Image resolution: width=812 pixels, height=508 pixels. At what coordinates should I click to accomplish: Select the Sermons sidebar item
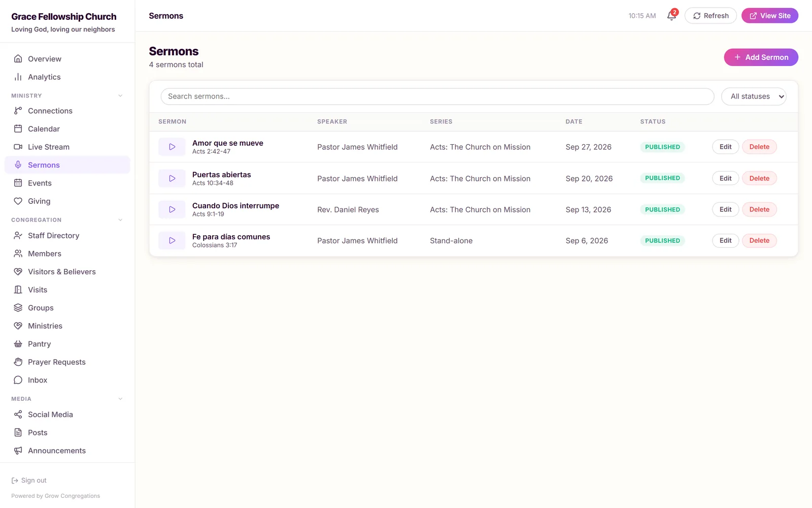(67, 165)
